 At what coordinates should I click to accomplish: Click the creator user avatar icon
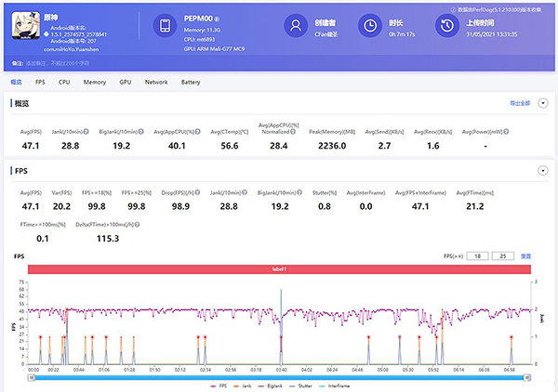coord(296,26)
